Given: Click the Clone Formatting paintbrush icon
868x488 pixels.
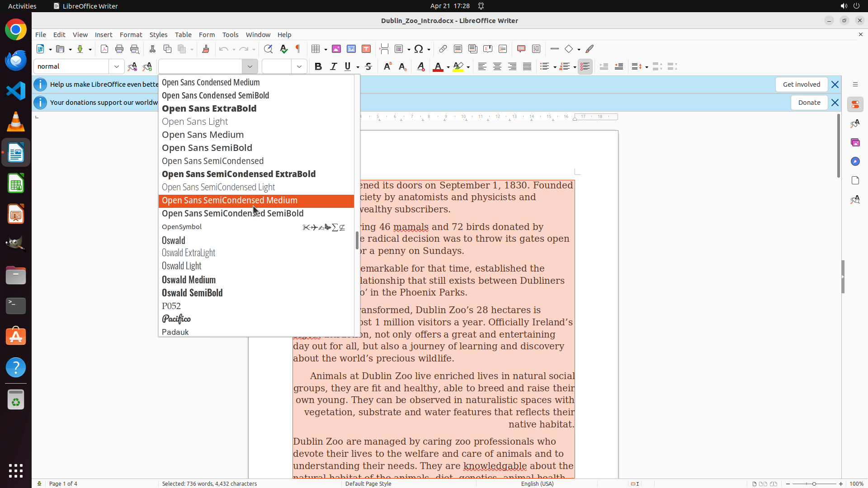Looking at the screenshot, I should [x=206, y=49].
